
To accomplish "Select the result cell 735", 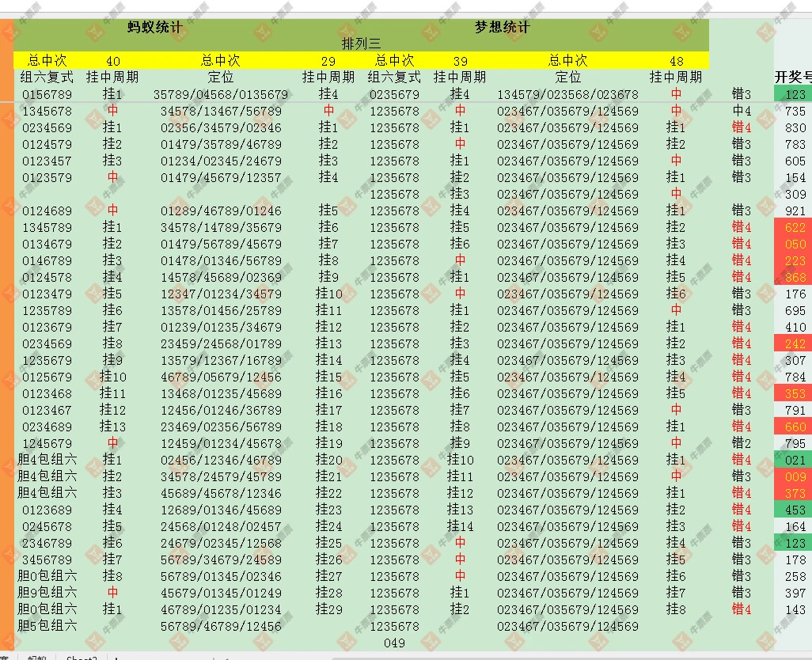I will pyautogui.click(x=795, y=111).
